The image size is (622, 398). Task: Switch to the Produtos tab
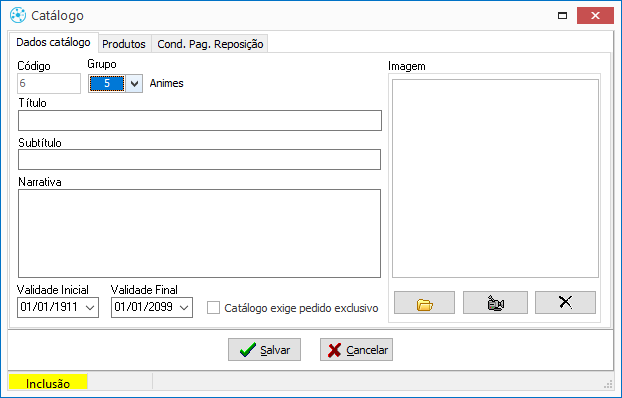coord(124,44)
